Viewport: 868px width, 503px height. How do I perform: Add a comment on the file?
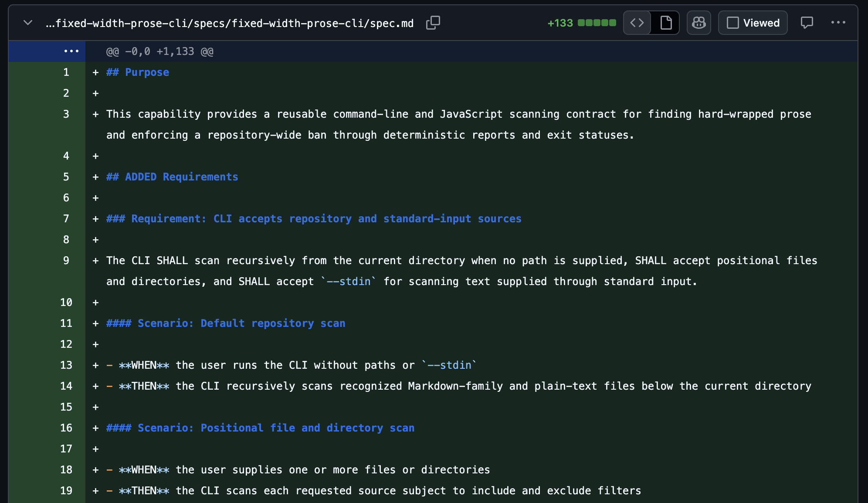click(x=807, y=23)
